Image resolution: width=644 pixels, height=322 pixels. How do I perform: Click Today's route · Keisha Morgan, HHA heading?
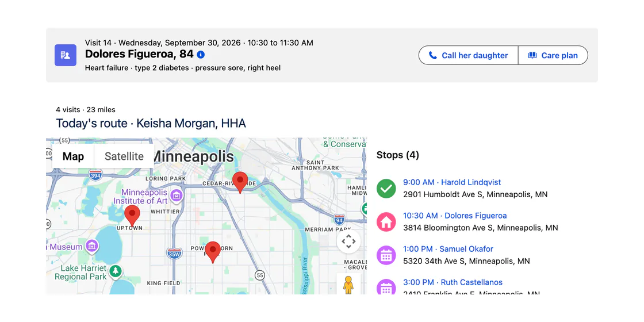(x=151, y=123)
